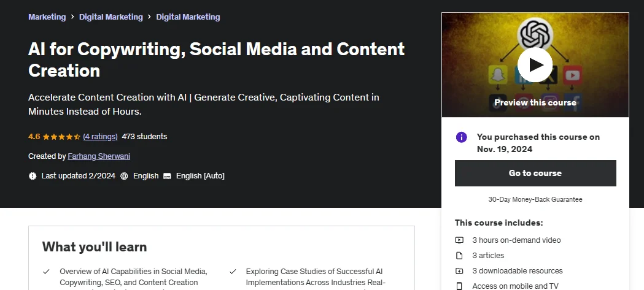
Task: Click the 'Accelerate Content Creation with AI' subtitle
Action: [x=204, y=104]
